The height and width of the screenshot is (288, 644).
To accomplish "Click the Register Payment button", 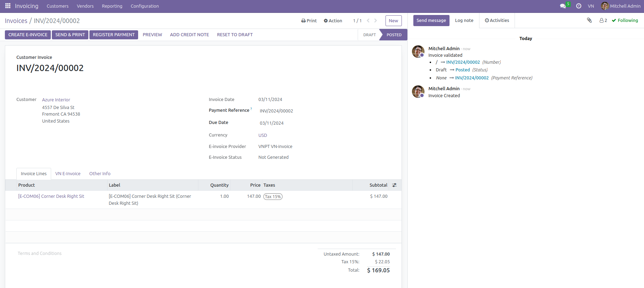I will click(113, 35).
